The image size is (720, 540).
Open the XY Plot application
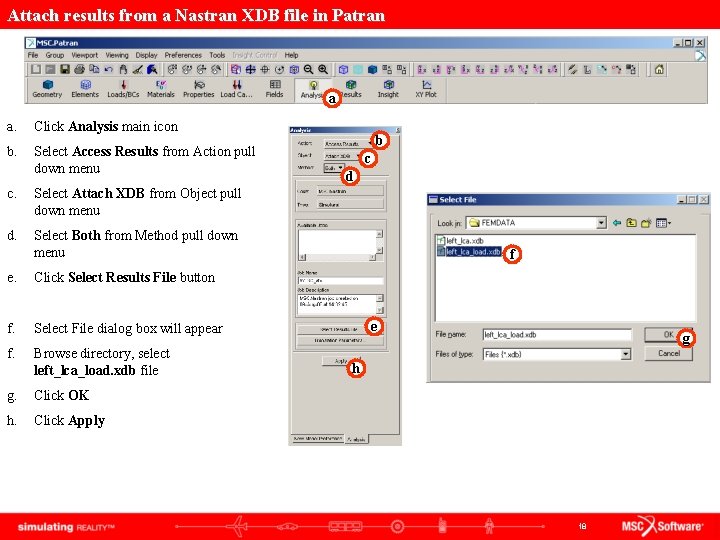(426, 89)
